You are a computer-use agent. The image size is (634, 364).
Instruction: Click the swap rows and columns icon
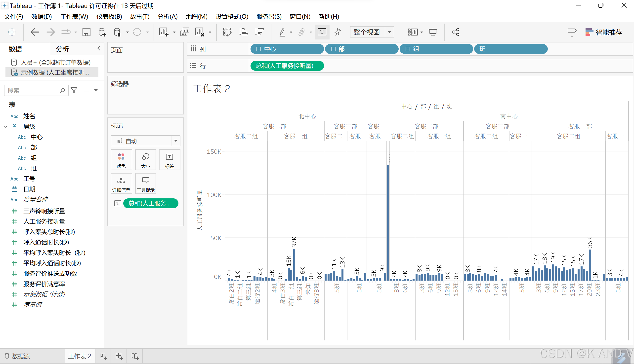pos(227,32)
